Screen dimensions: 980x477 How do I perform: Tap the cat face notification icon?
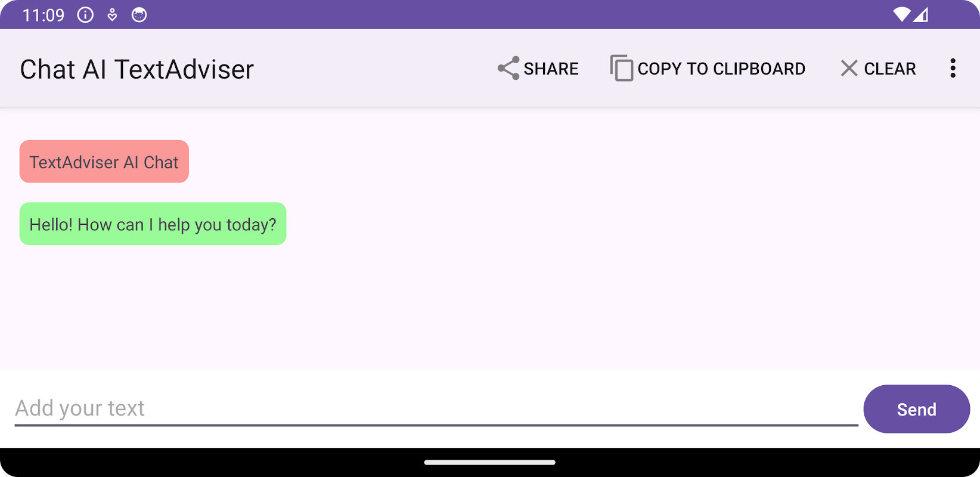pos(139,15)
